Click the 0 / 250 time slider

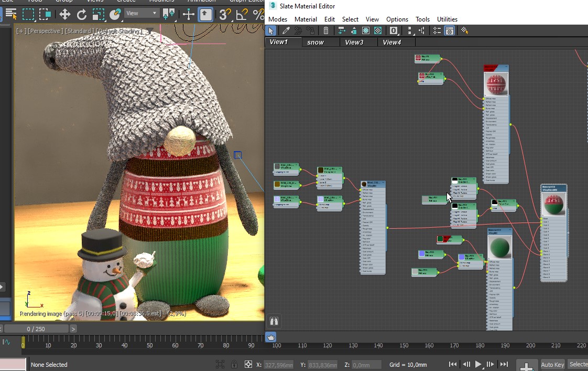pyautogui.click(x=37, y=328)
